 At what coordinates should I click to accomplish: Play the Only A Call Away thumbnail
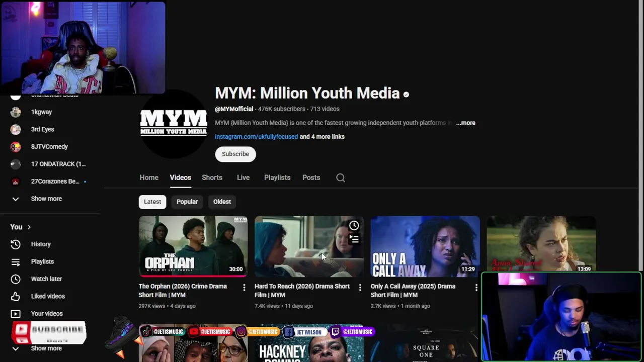(x=425, y=246)
